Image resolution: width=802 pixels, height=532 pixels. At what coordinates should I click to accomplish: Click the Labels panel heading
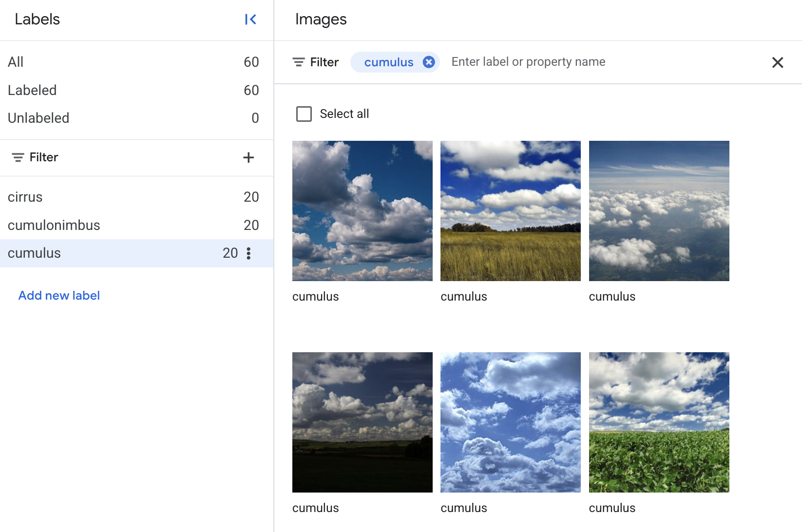click(37, 19)
